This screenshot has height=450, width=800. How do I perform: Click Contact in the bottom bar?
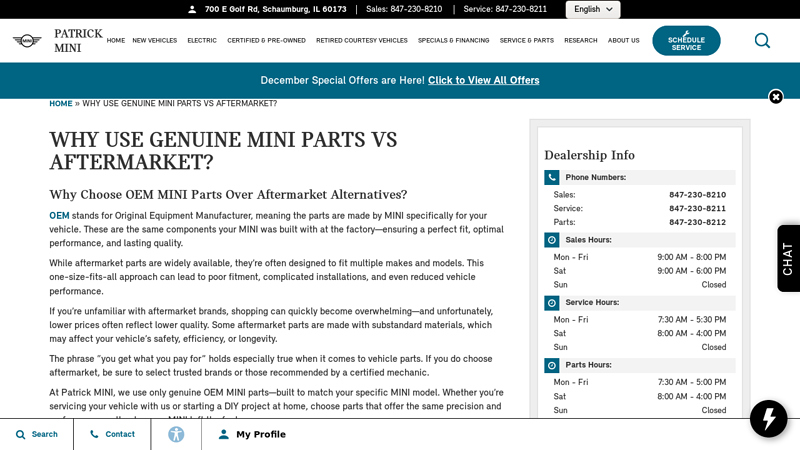112,434
